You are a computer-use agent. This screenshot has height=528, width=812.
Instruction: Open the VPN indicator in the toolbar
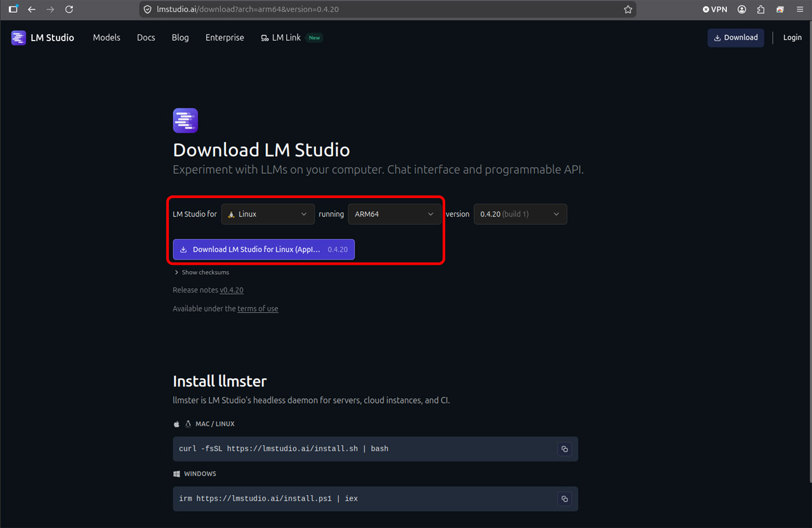coord(715,10)
